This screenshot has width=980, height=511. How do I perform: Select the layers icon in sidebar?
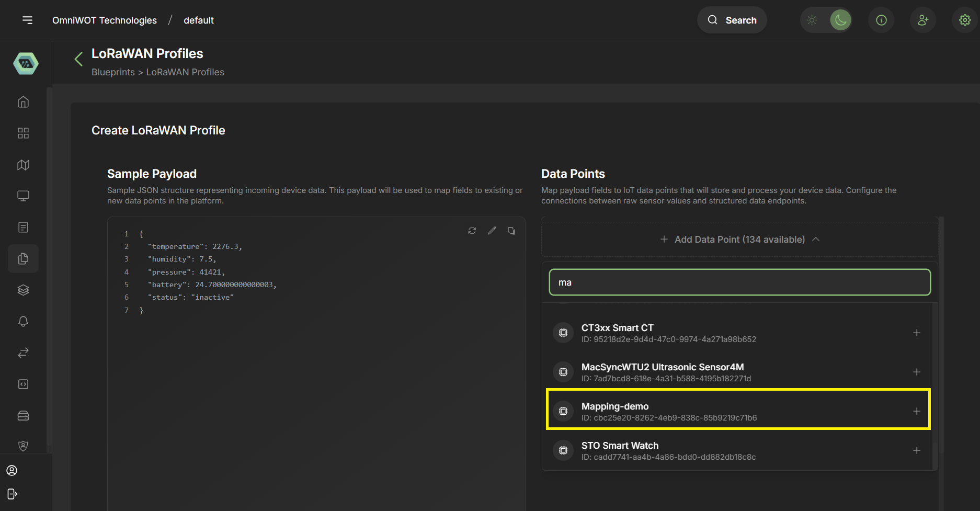point(23,289)
